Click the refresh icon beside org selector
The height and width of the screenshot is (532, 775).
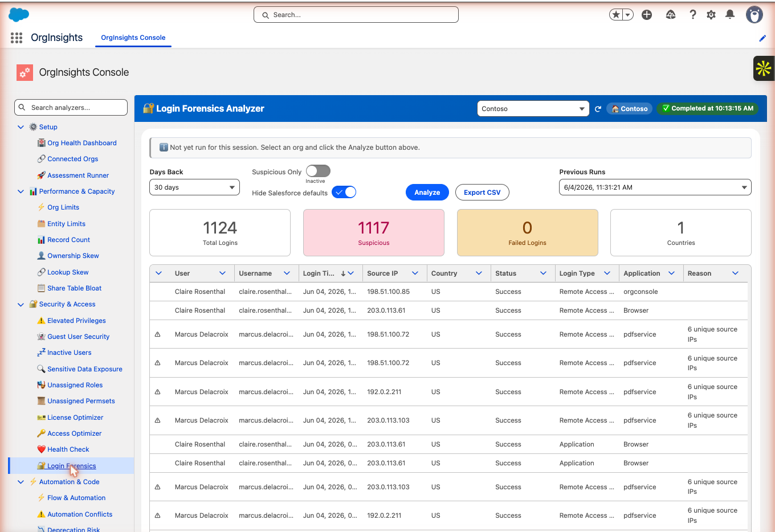coord(598,109)
